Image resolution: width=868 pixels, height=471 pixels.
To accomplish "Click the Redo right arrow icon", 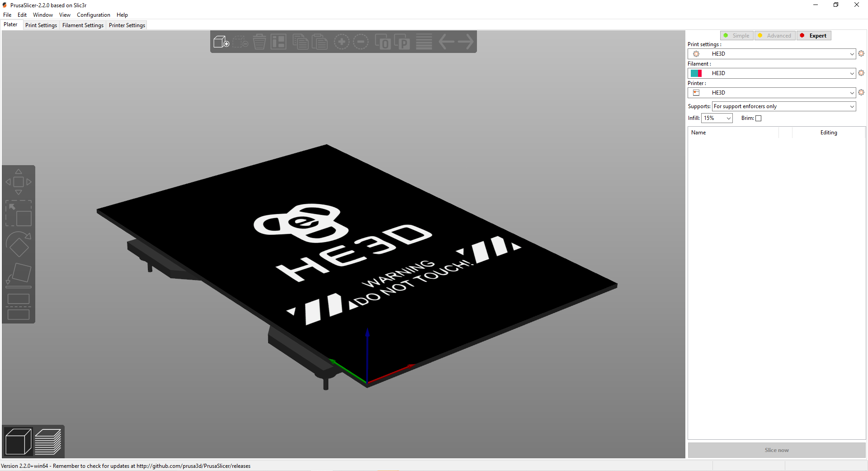I will [466, 42].
